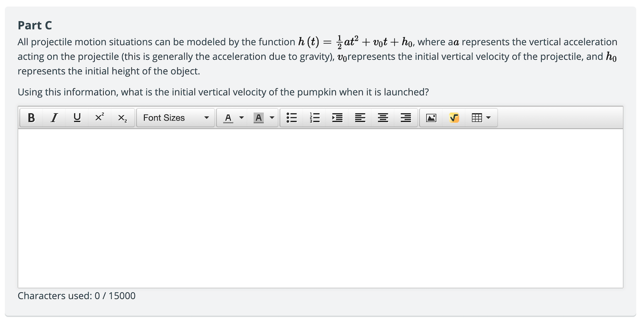Align text to the left
Viewport: 644px width, 328px height.
[360, 118]
